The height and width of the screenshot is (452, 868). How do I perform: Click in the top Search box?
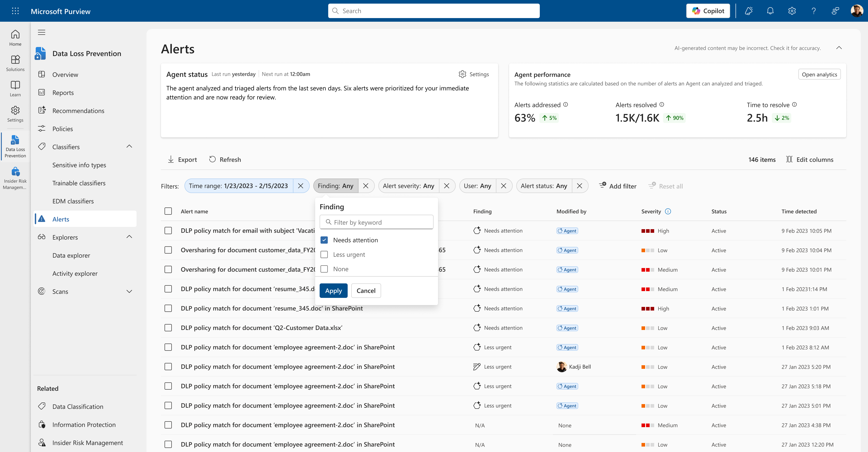click(434, 11)
